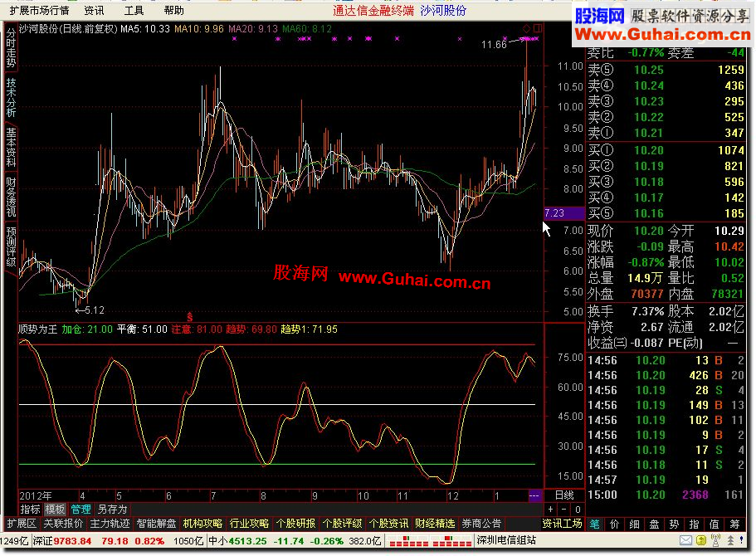Click the diamond icon atop the chart
756x556 pixels.
click(x=526, y=28)
